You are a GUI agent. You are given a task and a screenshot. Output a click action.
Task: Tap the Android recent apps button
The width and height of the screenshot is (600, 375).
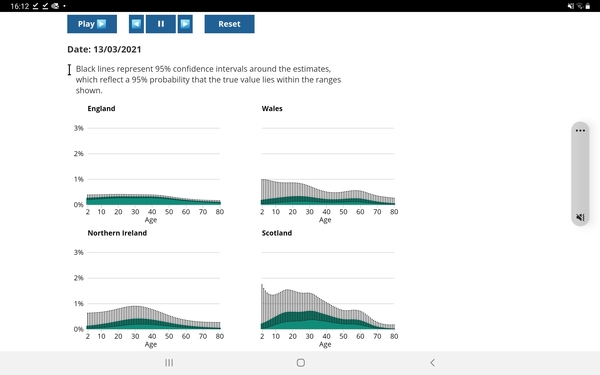click(x=169, y=362)
